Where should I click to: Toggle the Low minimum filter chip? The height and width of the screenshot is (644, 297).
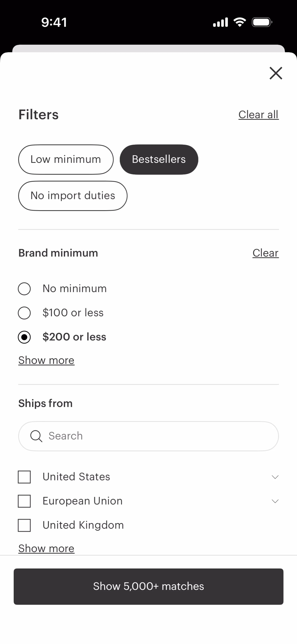click(x=66, y=159)
